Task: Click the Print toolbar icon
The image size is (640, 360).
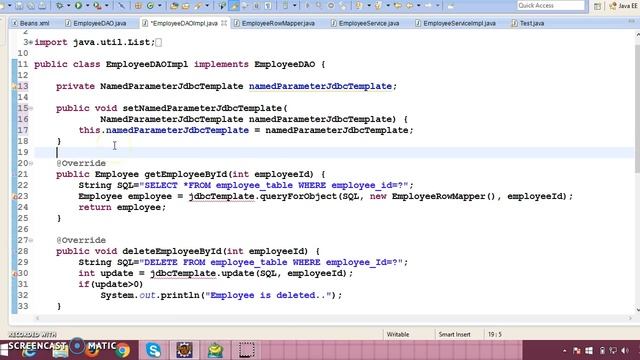Action: point(42,6)
